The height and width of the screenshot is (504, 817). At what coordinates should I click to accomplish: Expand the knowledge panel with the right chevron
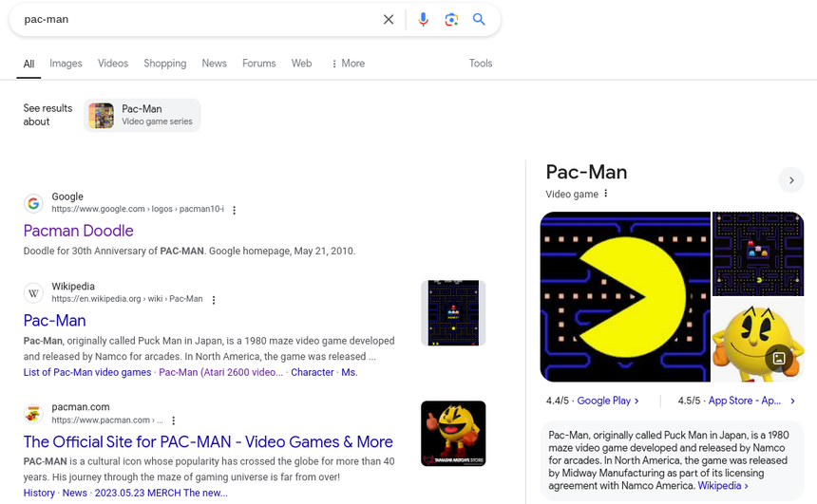(x=791, y=180)
